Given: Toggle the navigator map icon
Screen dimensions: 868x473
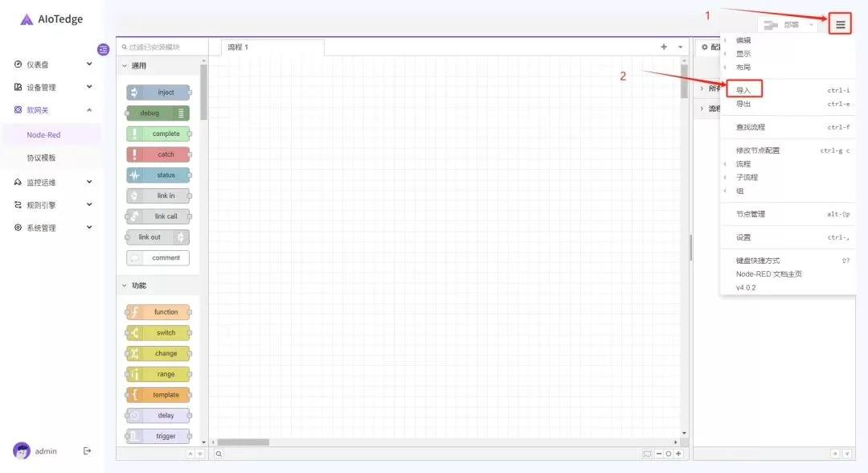Looking at the screenshot, I should (x=647, y=454).
